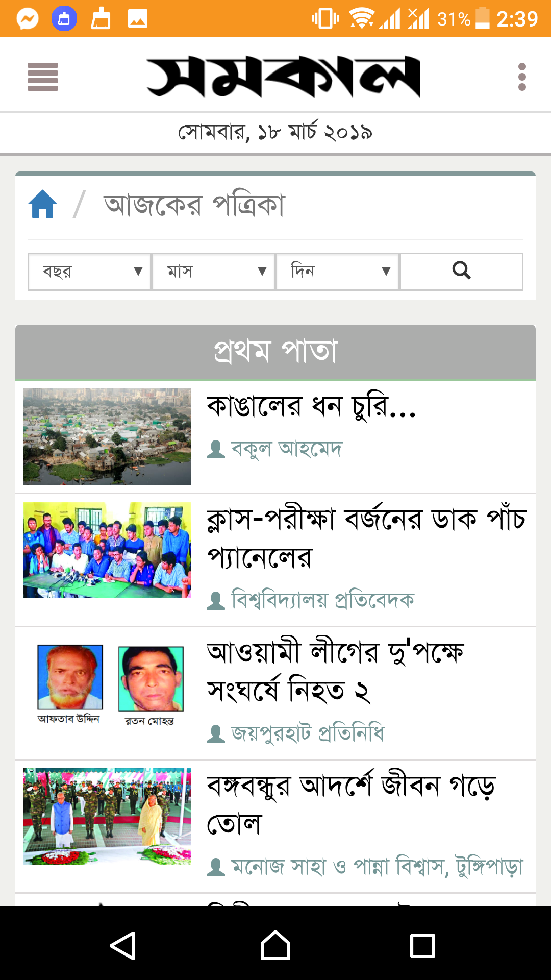Screen dimensions: 551x980
Task: Go to home via blue house icon
Action: pos(42,204)
